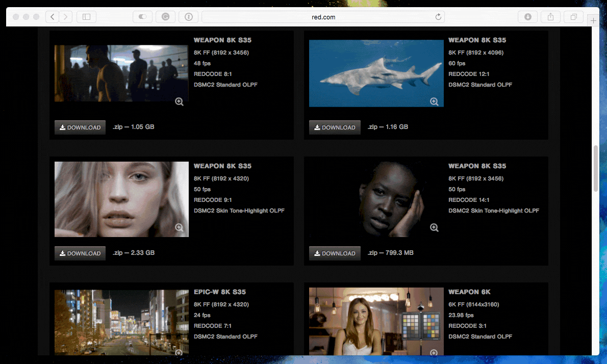This screenshot has width=607, height=364.
Task: Click the '48 fps' text
Action: pos(202,63)
